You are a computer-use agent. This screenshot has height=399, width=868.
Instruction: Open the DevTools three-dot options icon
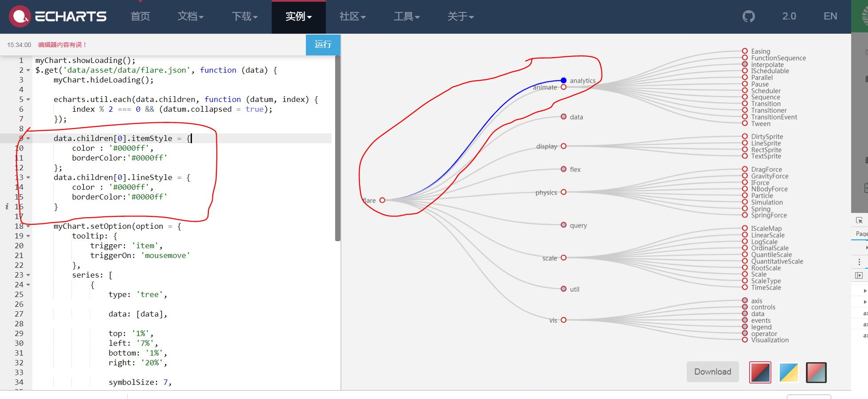coord(859,262)
